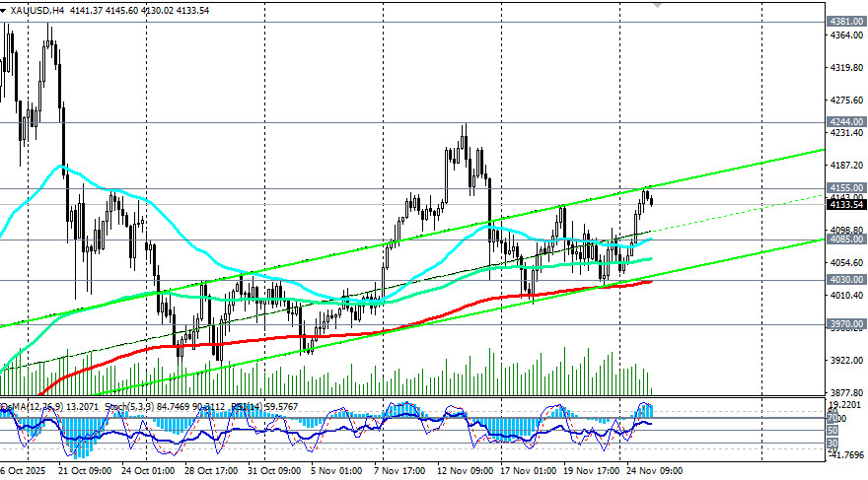Screen dimensions: 868x480
Task: Select the 4244.00 horizontal level label
Action: (x=846, y=121)
